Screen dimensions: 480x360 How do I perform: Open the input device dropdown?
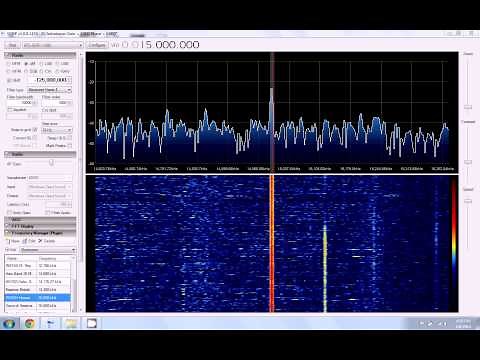[x=53, y=45]
